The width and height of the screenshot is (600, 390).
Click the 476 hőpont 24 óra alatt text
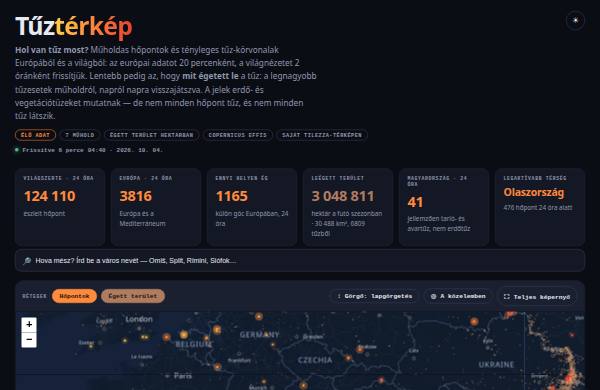point(538,208)
